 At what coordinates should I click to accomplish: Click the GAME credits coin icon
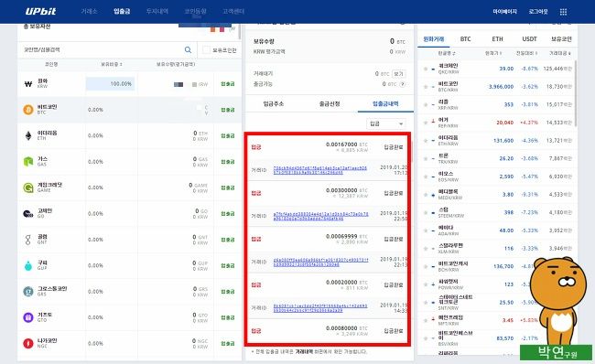tap(28, 187)
